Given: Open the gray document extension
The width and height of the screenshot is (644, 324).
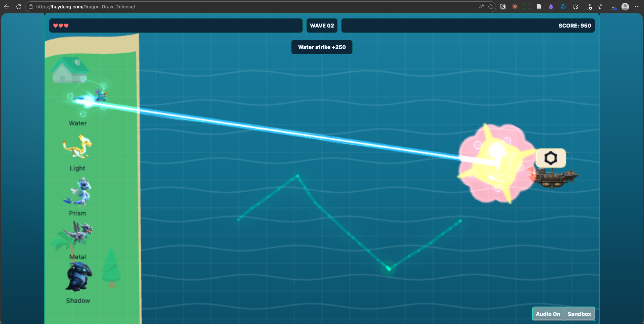Looking at the screenshot, I should click(539, 7).
